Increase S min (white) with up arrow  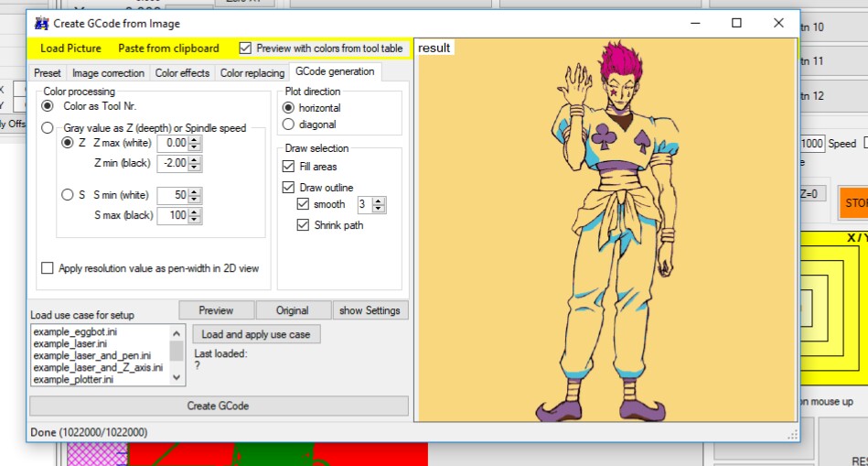194,191
